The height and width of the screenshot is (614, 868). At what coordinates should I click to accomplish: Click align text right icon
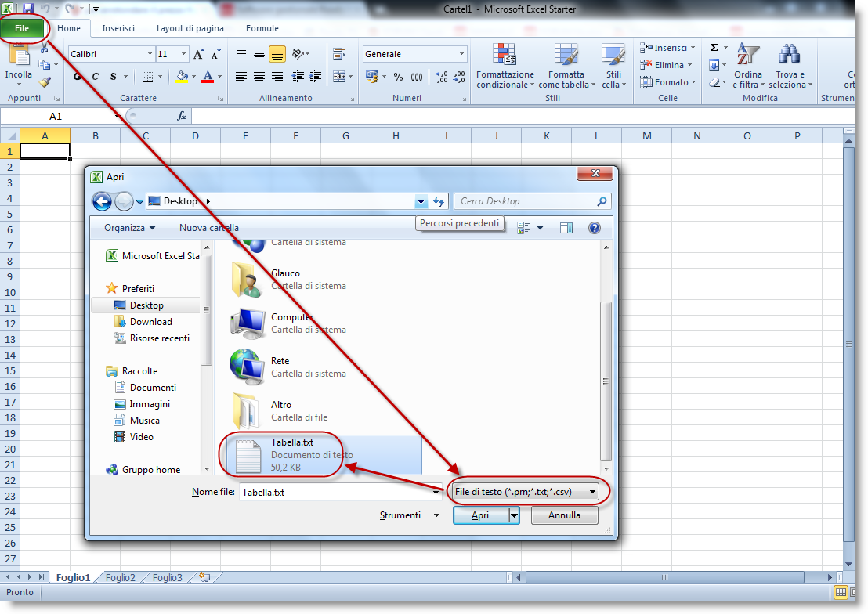click(x=277, y=77)
